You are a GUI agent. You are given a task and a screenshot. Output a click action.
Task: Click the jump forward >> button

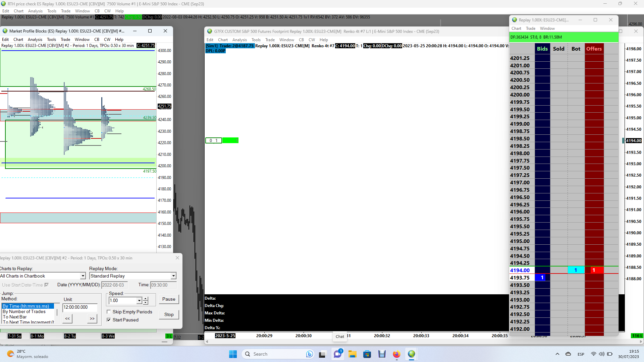click(x=92, y=319)
